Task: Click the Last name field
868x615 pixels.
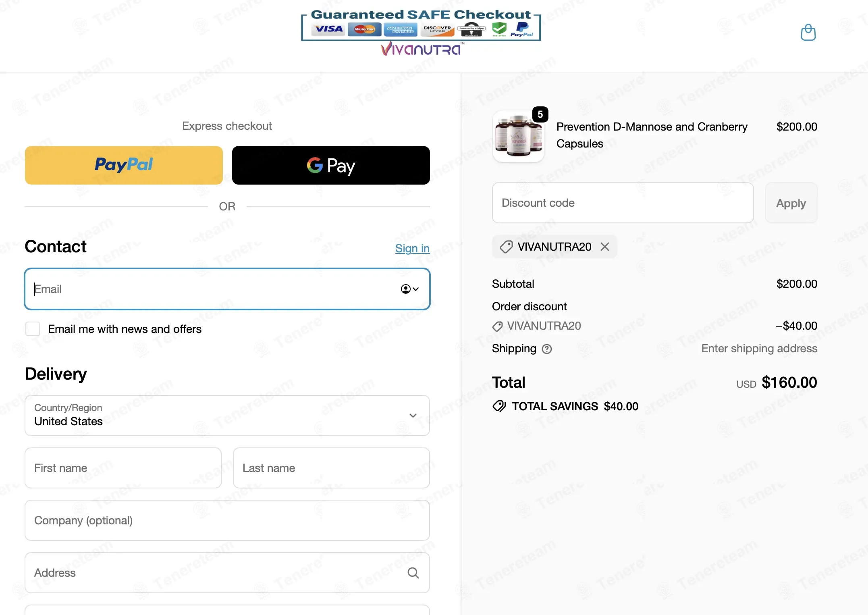Action: tap(331, 468)
